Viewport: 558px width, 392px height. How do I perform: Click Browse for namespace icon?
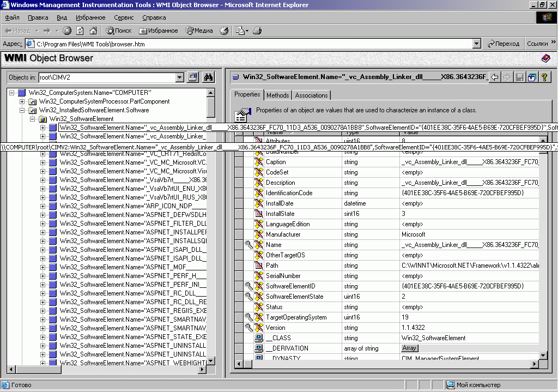(x=193, y=77)
